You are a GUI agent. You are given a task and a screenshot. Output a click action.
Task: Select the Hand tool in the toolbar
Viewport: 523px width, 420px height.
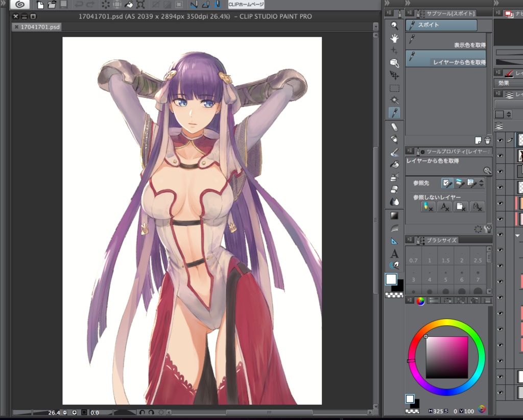[x=394, y=37]
